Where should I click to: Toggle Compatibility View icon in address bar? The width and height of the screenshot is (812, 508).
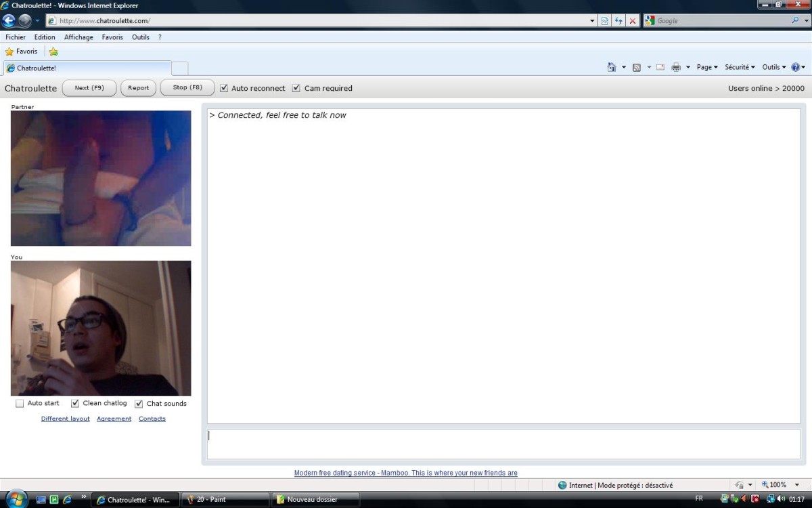point(605,21)
